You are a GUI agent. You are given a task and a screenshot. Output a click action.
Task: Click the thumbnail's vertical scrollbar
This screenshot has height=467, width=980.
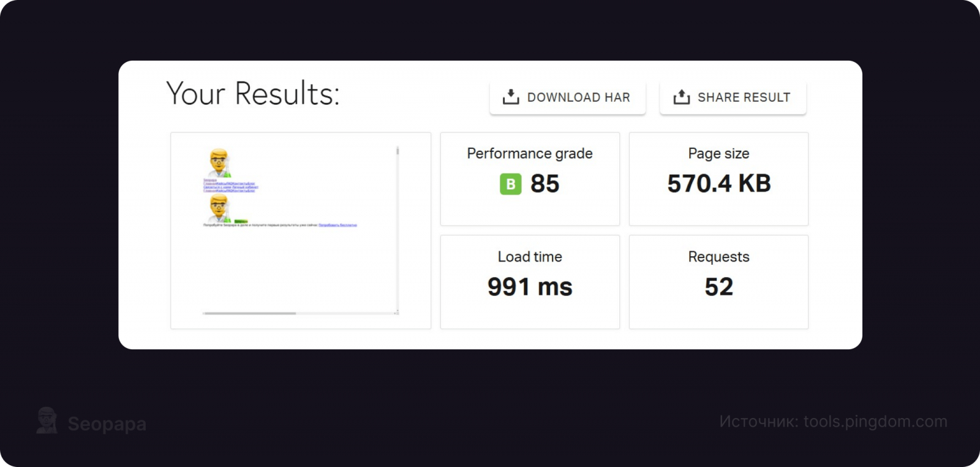[x=398, y=230]
